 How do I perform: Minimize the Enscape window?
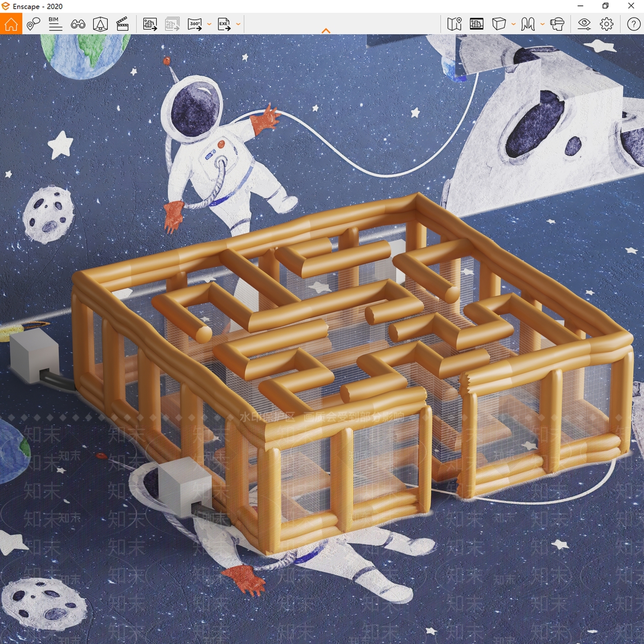580,6
